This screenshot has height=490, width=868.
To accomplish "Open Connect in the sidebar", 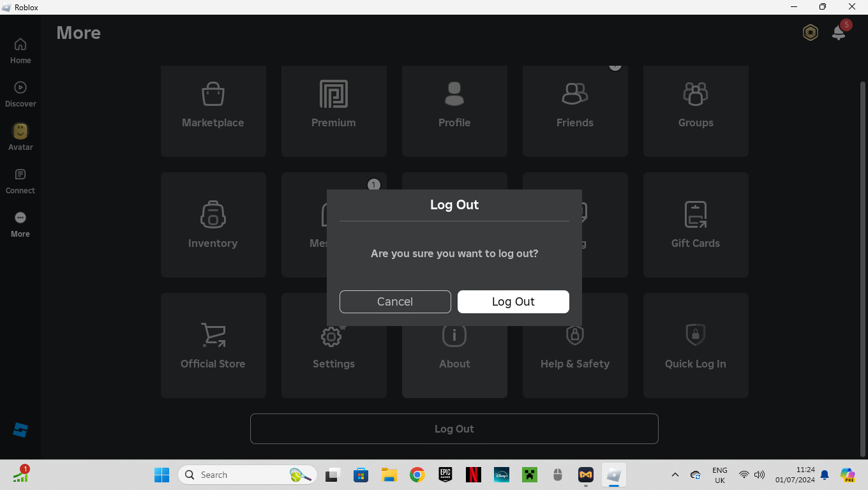I will click(x=20, y=181).
